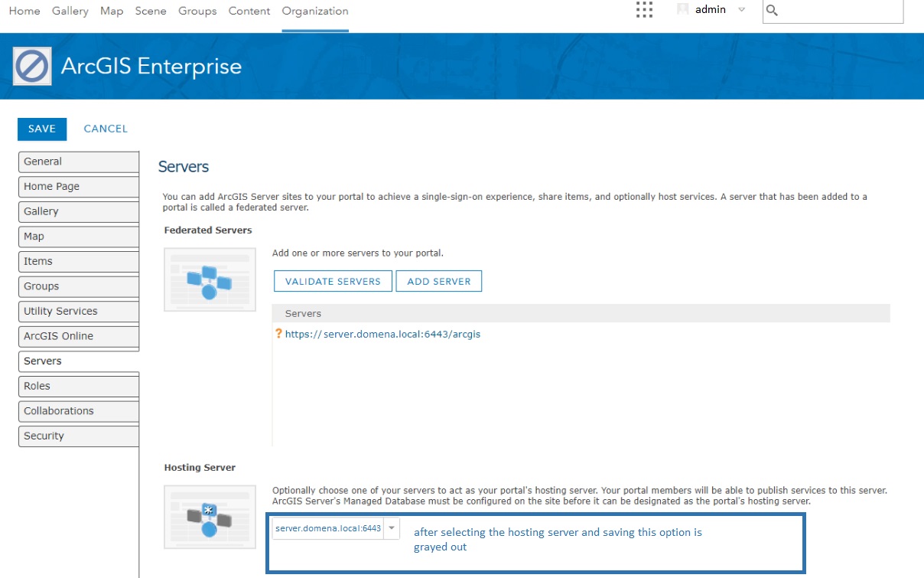The image size is (924, 578).
Task: Click the Servers page heading
Action: (184, 167)
